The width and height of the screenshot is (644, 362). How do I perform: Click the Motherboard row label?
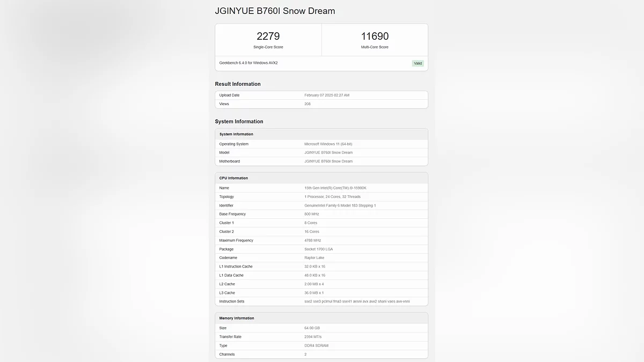click(230, 161)
